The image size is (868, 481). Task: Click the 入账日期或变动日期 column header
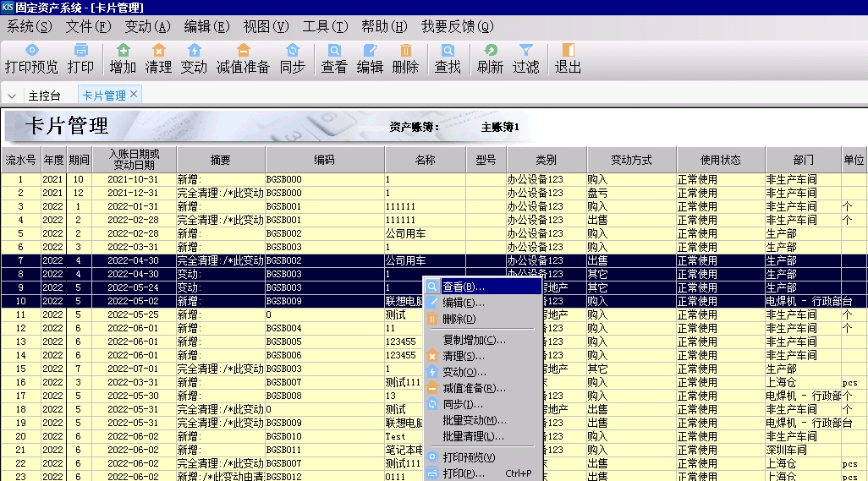coord(134,160)
